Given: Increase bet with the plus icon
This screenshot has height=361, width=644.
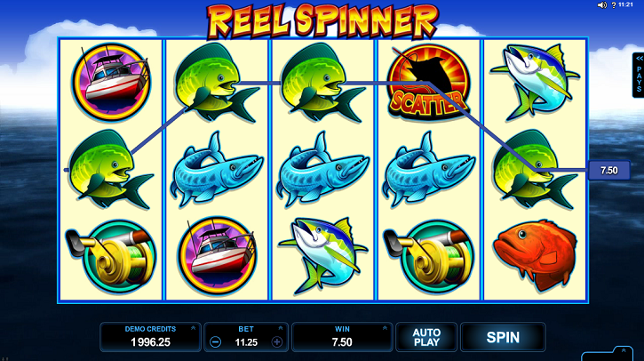Looking at the screenshot, I should pyautogui.click(x=277, y=342).
